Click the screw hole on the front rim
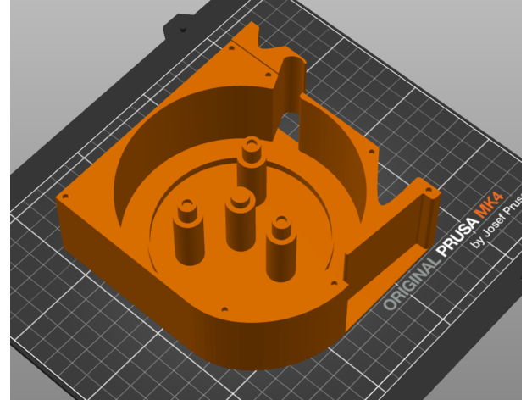The width and height of the screenshot is (532, 400). click(224, 310)
